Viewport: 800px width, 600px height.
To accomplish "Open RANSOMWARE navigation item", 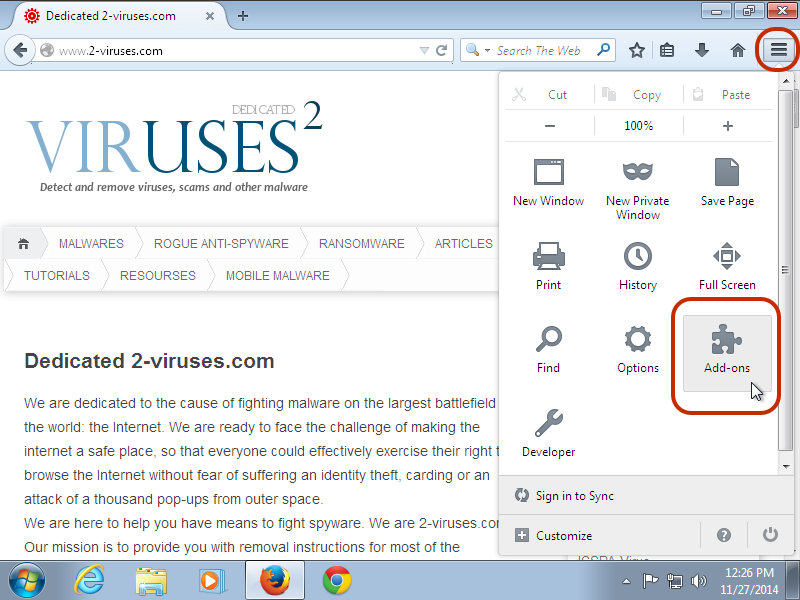I will point(362,243).
